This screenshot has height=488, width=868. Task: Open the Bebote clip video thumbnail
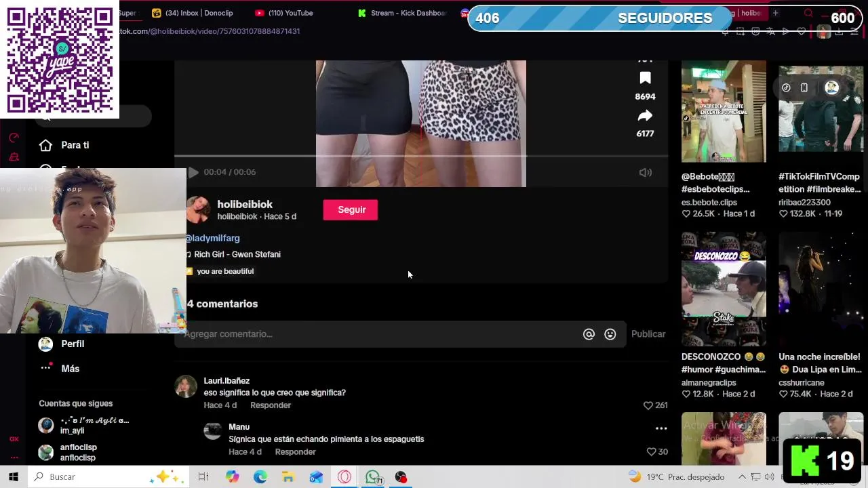(x=724, y=112)
